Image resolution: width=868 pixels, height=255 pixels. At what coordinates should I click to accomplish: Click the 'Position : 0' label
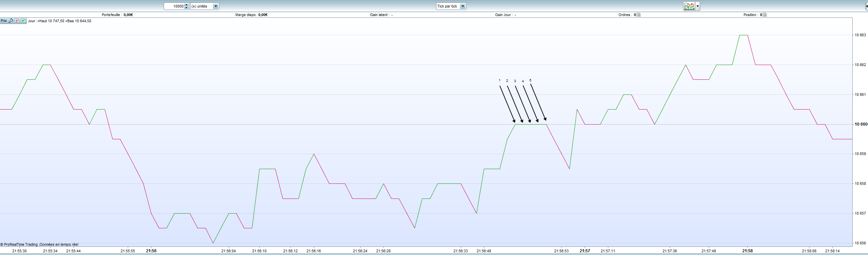pos(753,15)
